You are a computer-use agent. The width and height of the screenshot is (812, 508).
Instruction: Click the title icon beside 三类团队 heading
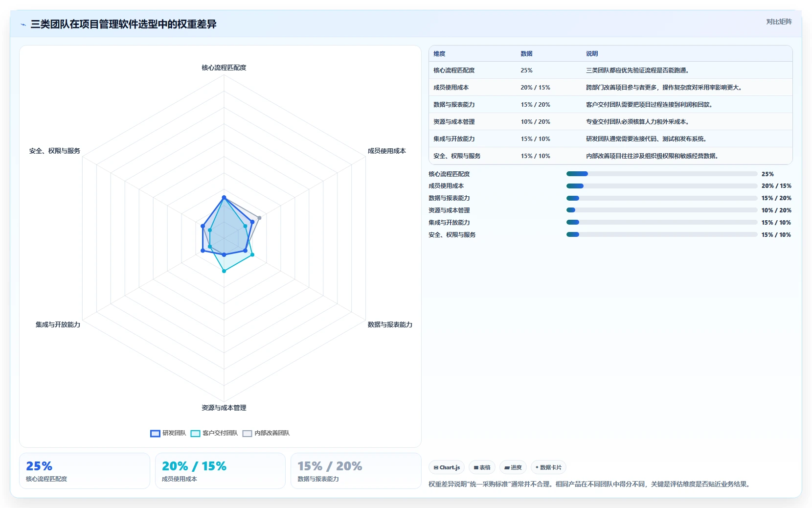click(x=23, y=24)
